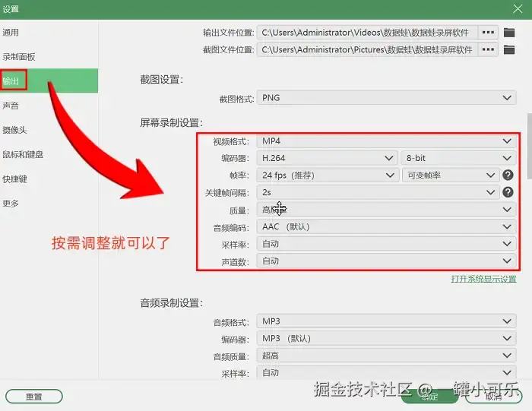Expand the 声道数 channels dropdown
532x411 pixels.
pos(386,261)
